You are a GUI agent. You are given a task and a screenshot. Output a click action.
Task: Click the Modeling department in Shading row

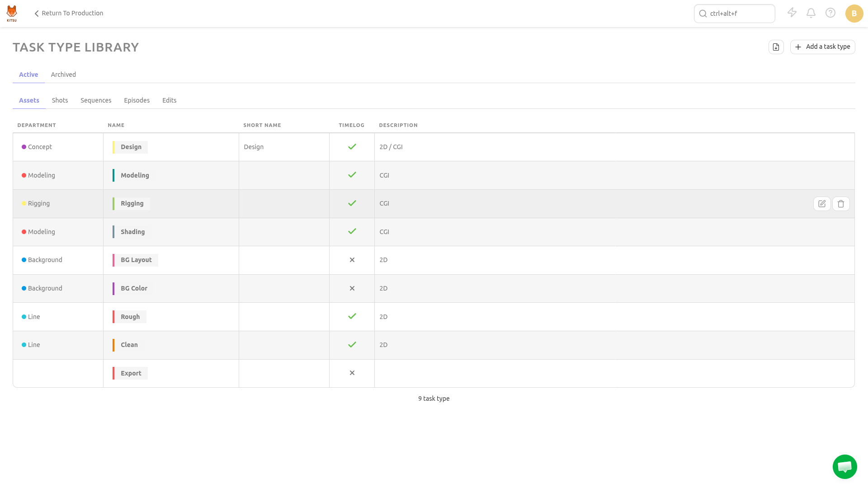[x=42, y=232]
